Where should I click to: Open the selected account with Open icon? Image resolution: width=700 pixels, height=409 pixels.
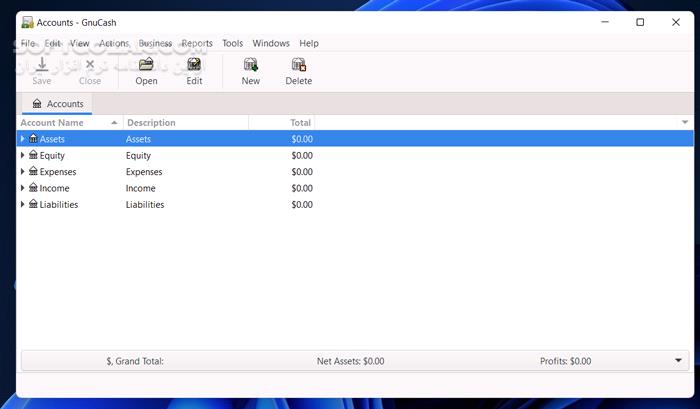(146, 65)
